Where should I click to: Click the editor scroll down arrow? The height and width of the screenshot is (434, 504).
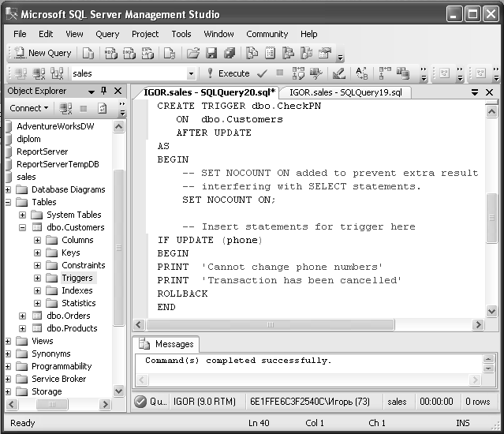(491, 311)
